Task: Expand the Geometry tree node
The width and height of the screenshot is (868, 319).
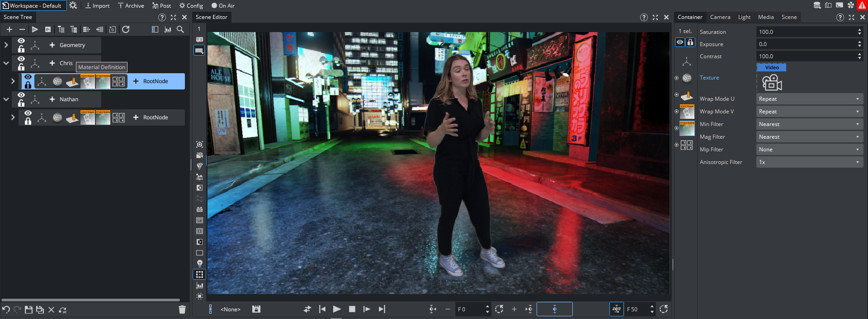Action: (6, 45)
